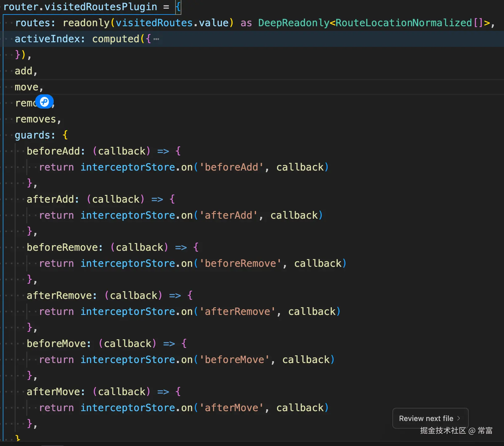The height and width of the screenshot is (446, 504).
Task: Click the 'add,' line
Action: pos(26,71)
